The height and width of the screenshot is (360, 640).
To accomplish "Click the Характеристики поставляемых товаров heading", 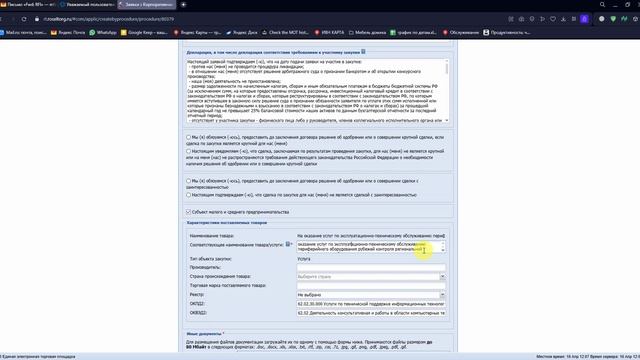I will 227,223.
